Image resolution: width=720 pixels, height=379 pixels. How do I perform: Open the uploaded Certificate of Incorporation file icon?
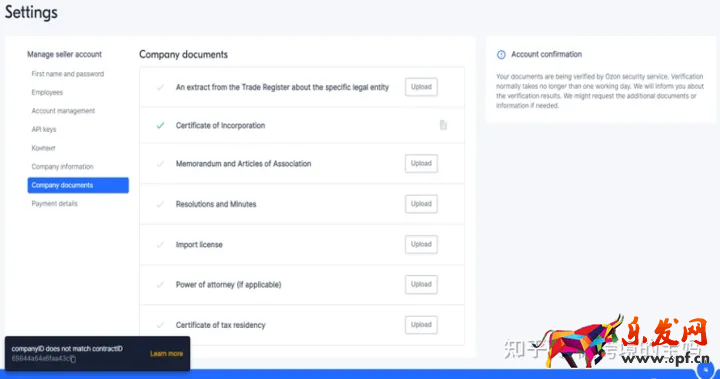(443, 125)
